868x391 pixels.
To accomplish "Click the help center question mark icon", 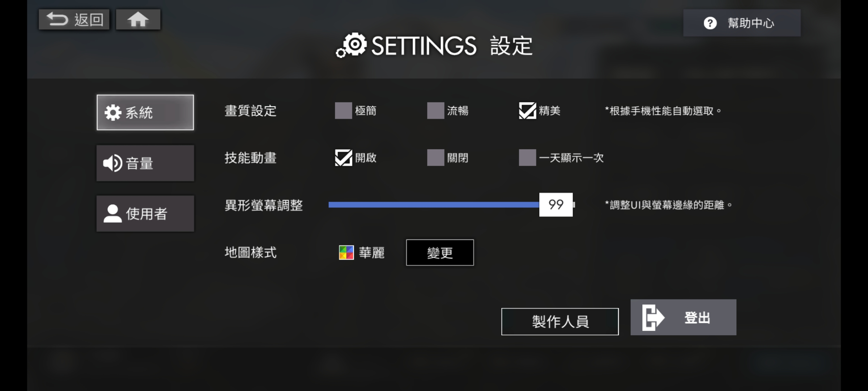I will [x=710, y=23].
